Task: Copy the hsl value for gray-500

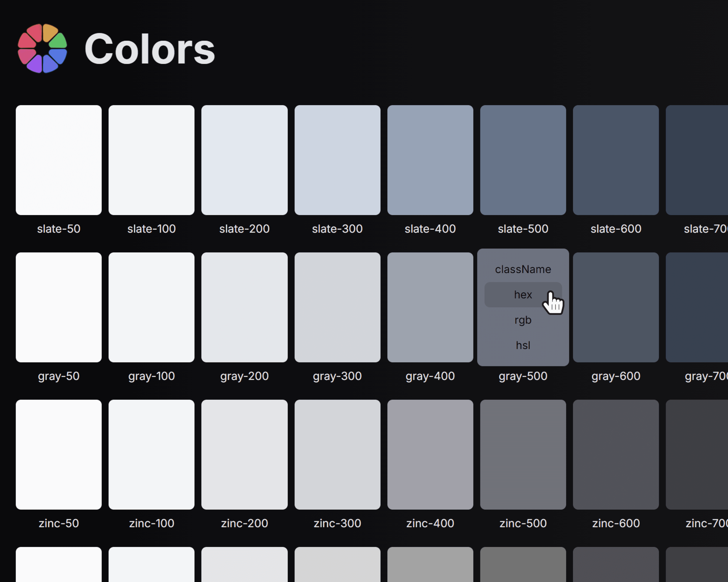Action: click(x=523, y=345)
